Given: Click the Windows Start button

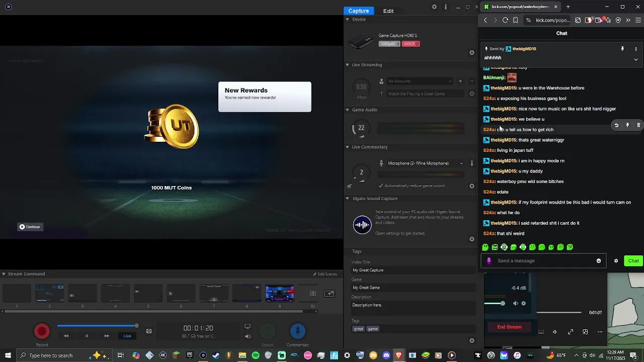Looking at the screenshot, I should (8, 355).
